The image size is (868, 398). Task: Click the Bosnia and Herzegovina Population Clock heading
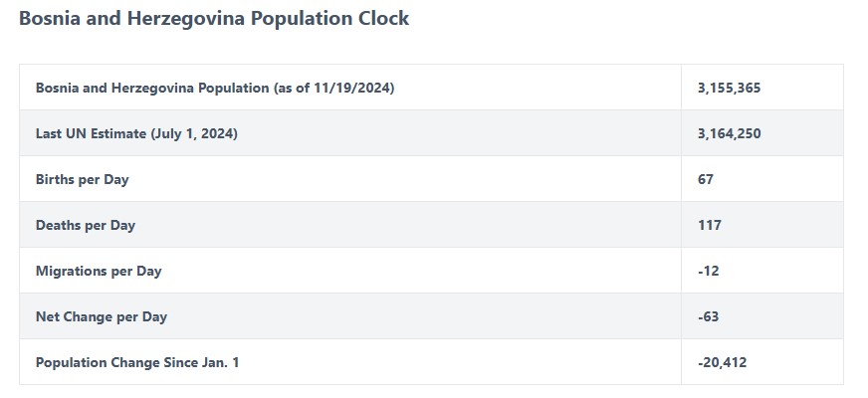tap(214, 19)
